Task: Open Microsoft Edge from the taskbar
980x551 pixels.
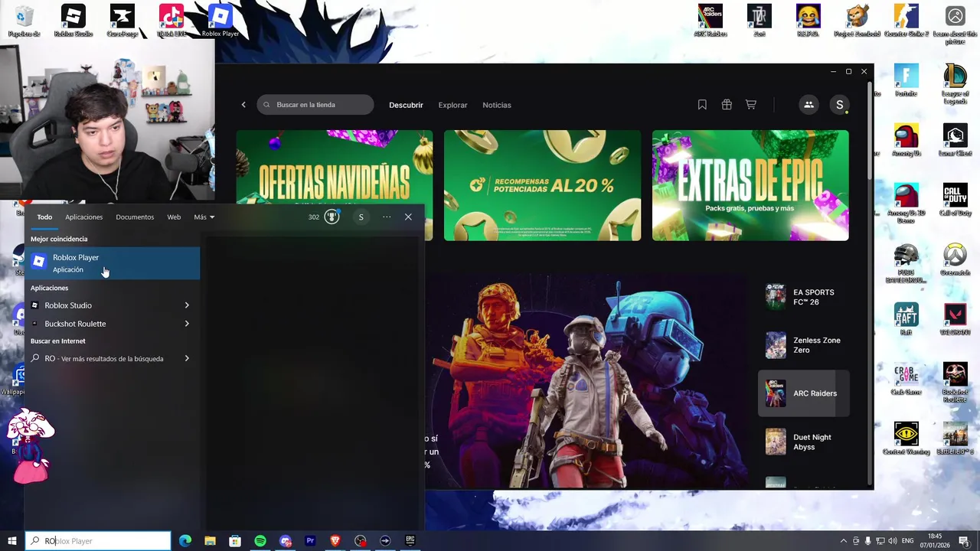Action: [x=185, y=541]
